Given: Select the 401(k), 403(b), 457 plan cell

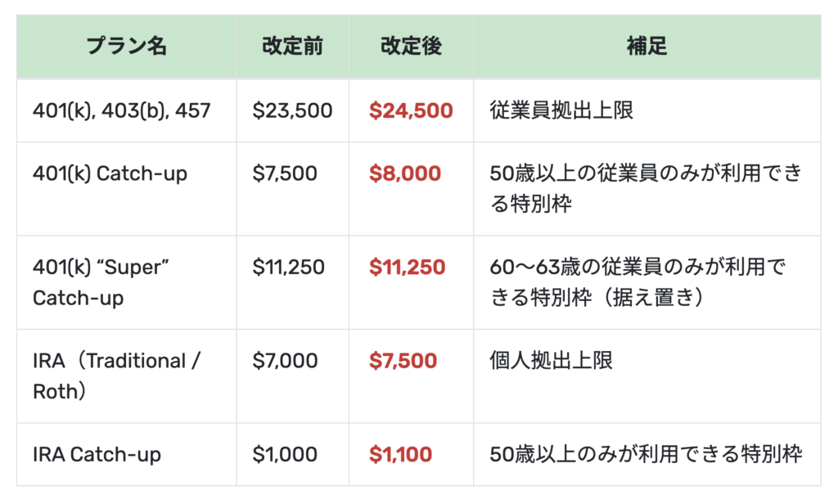Looking at the screenshot, I should click(x=122, y=110).
